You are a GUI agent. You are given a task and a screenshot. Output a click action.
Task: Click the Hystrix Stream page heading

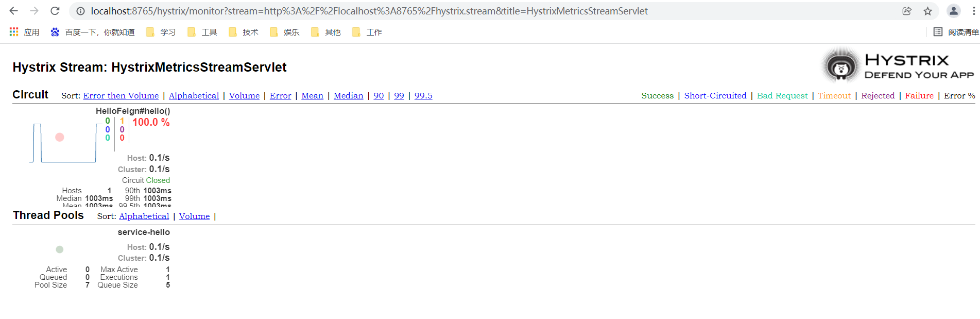pyautogui.click(x=149, y=68)
